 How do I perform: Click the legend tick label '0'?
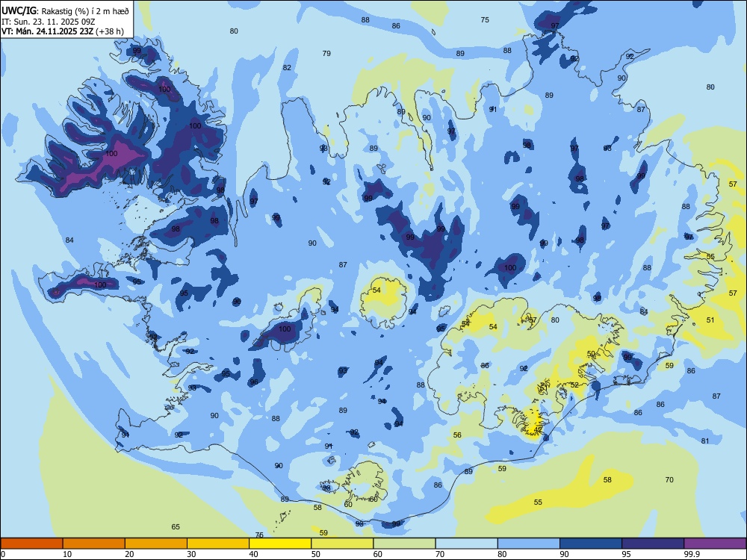(x=2, y=554)
